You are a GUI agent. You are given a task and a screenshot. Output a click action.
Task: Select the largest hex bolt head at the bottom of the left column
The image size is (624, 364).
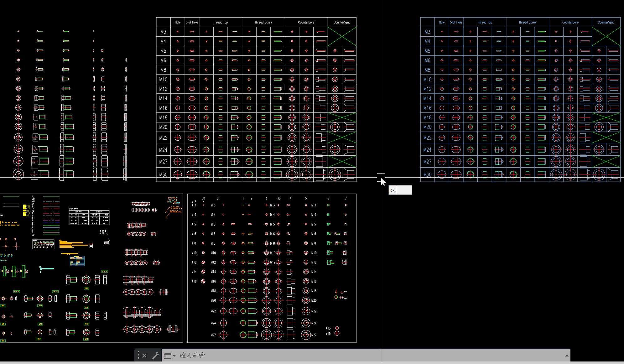pyautogui.click(x=18, y=174)
